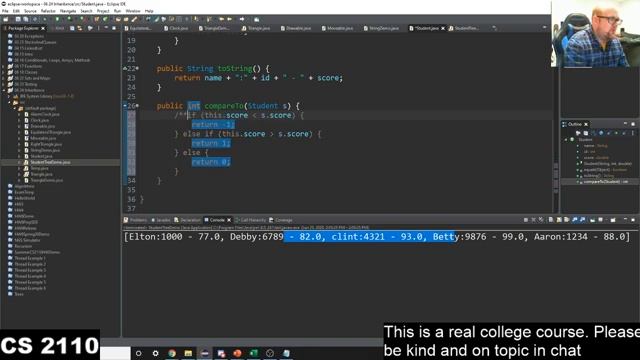Open Excel from the taskbar

coord(253,353)
